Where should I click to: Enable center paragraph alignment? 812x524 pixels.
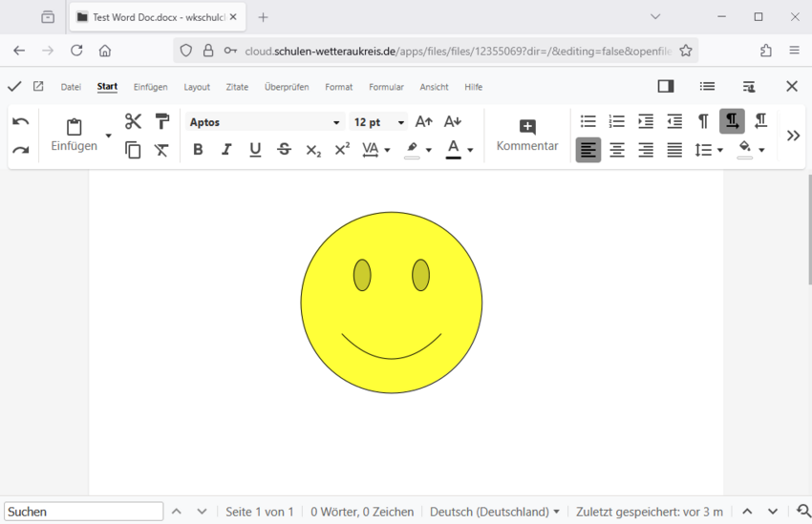(617, 150)
